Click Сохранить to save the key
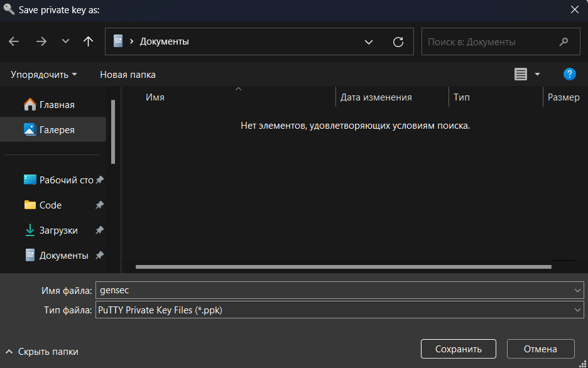Image resolution: width=588 pixels, height=368 pixels. [x=458, y=349]
